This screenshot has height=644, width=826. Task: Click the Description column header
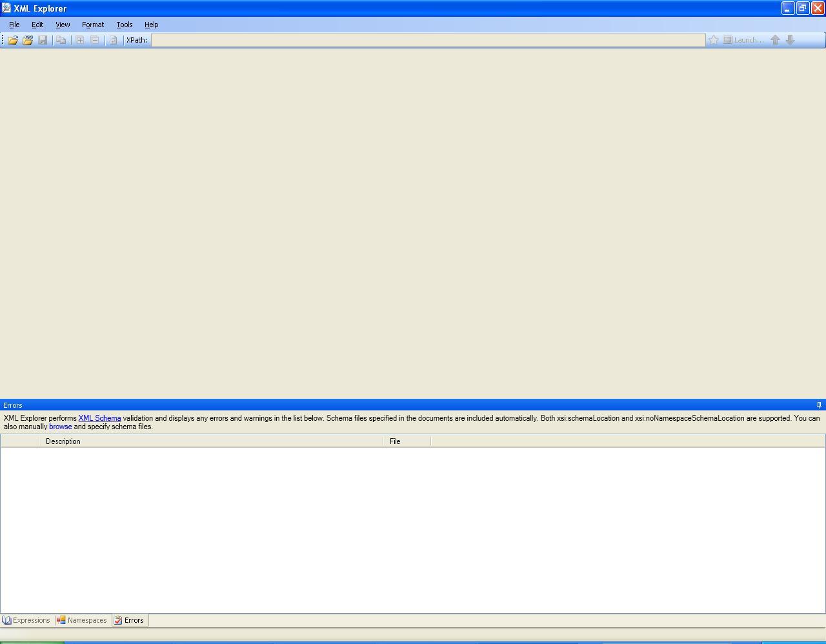[211, 441]
